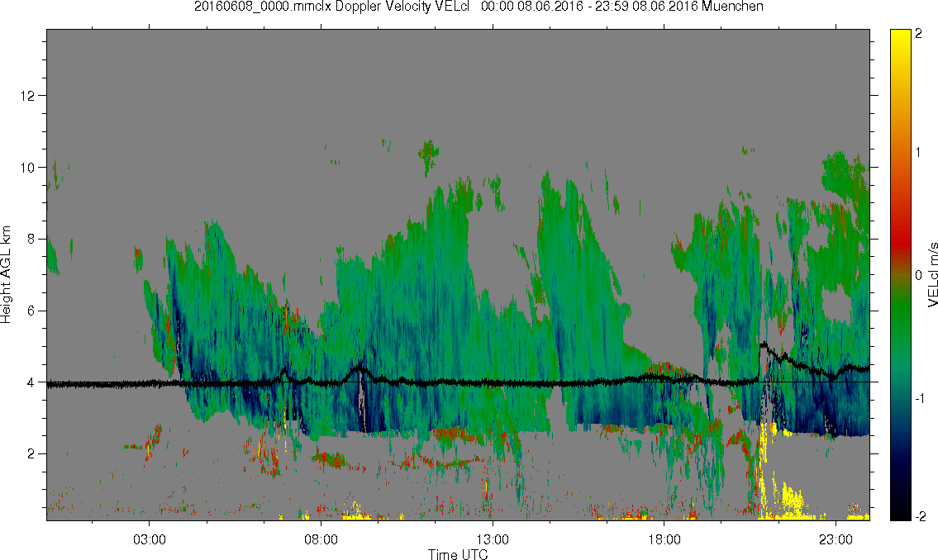Click the 10 km height tick label
Viewport: 938px width, 560px height.
(x=27, y=168)
